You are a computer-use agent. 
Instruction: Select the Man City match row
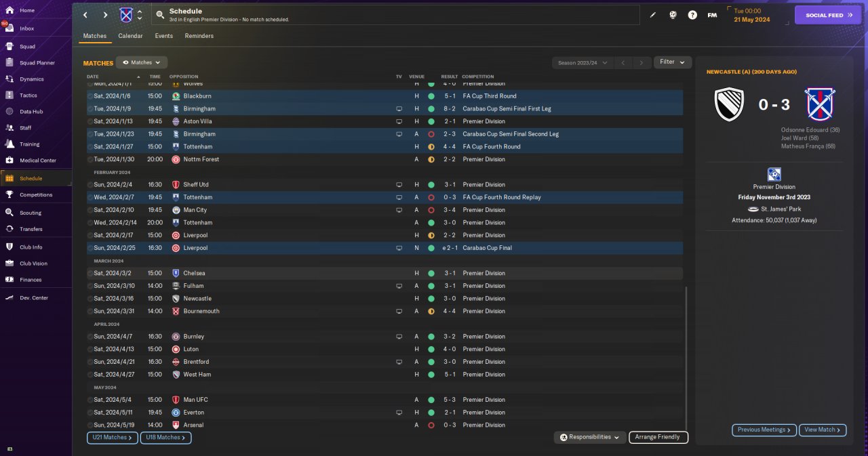[x=384, y=210]
